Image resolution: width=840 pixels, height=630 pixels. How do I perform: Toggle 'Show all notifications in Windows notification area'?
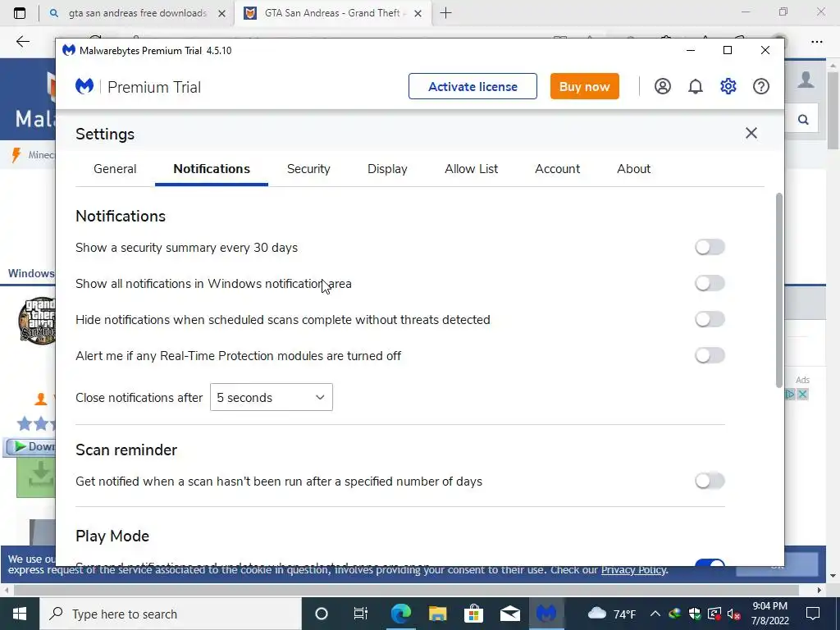710,283
